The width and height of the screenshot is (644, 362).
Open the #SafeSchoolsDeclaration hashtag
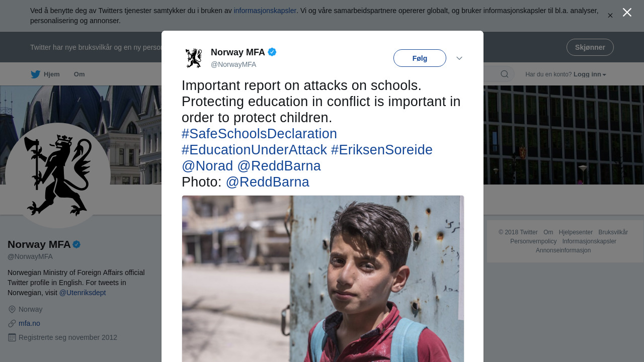pyautogui.click(x=259, y=134)
